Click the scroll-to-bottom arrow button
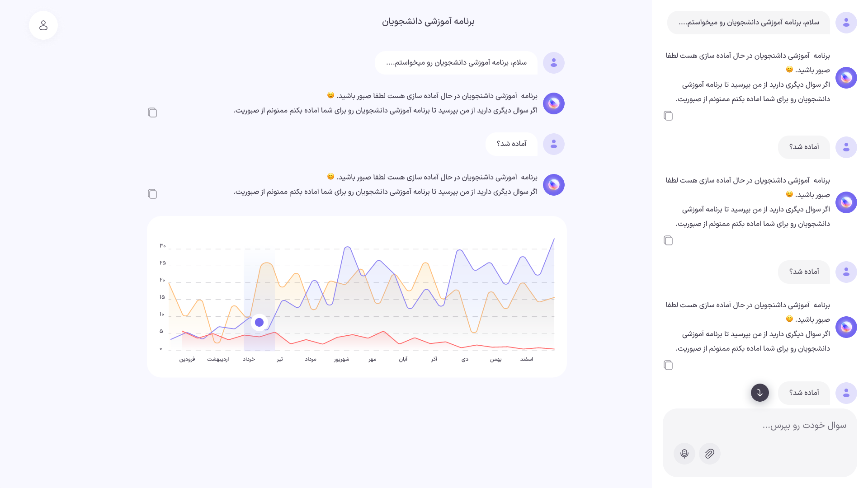Viewport: 868px width, 488px height. coord(760,393)
